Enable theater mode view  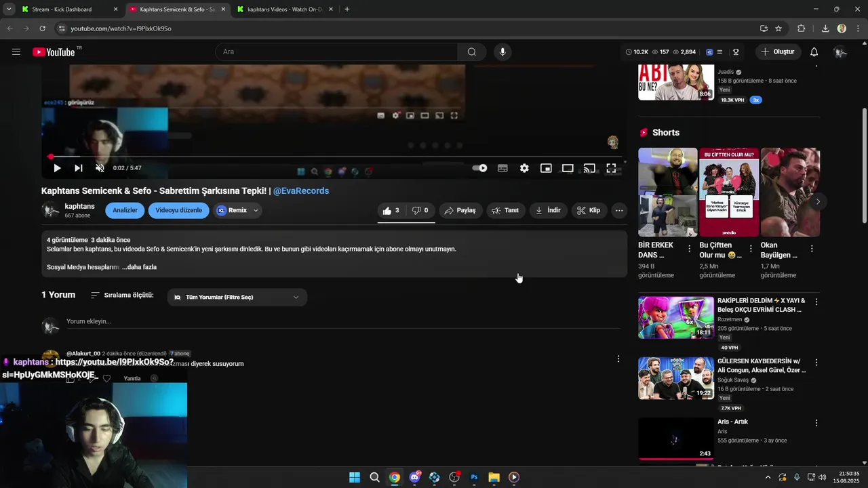tap(568, 168)
